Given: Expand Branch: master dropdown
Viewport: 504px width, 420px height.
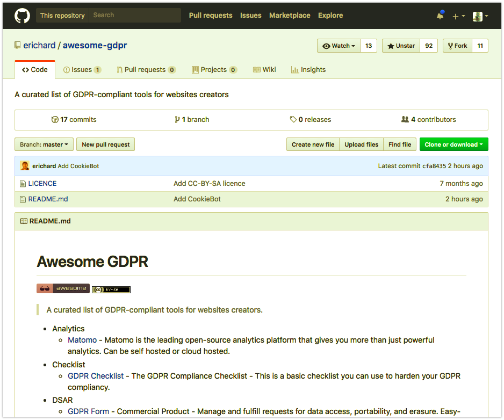Looking at the screenshot, I should click(x=44, y=144).
